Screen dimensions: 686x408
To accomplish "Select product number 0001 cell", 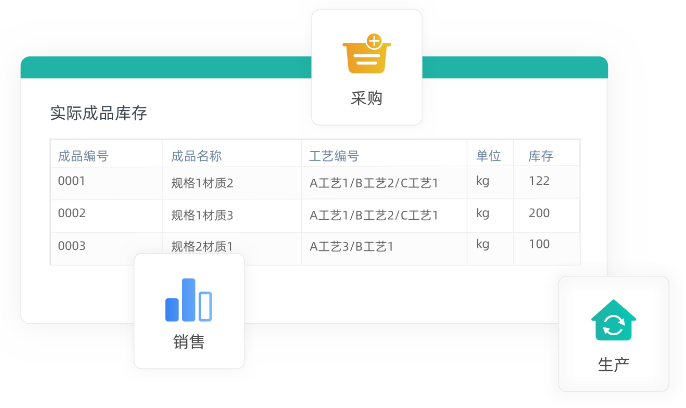I will [72, 181].
